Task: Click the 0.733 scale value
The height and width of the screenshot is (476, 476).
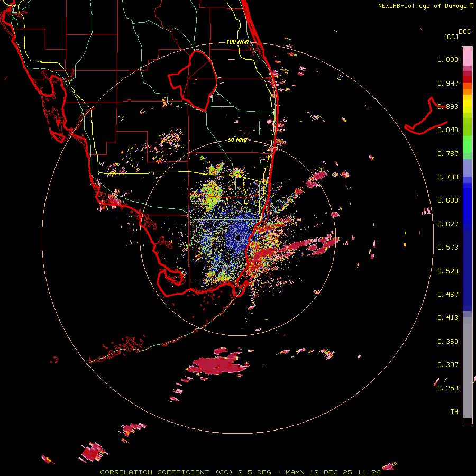Action: (448, 177)
